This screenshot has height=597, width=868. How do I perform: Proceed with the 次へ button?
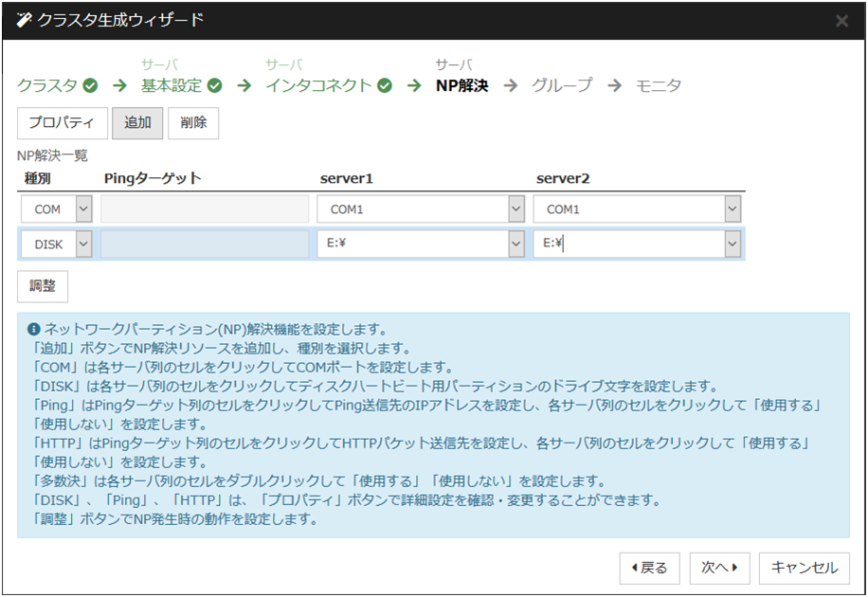[720, 568]
